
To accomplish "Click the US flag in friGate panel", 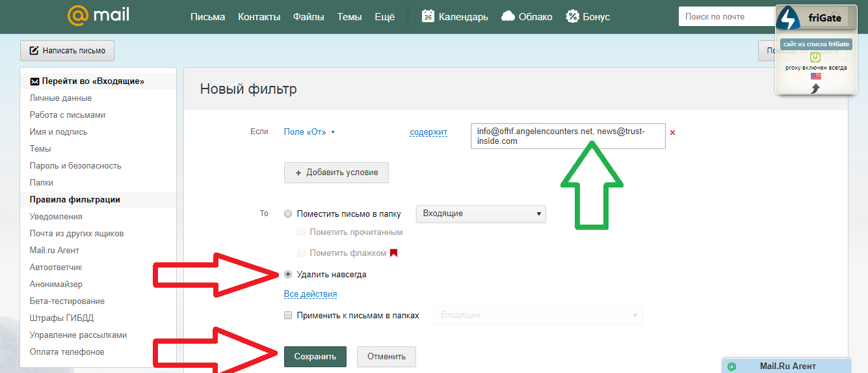I will (x=816, y=76).
